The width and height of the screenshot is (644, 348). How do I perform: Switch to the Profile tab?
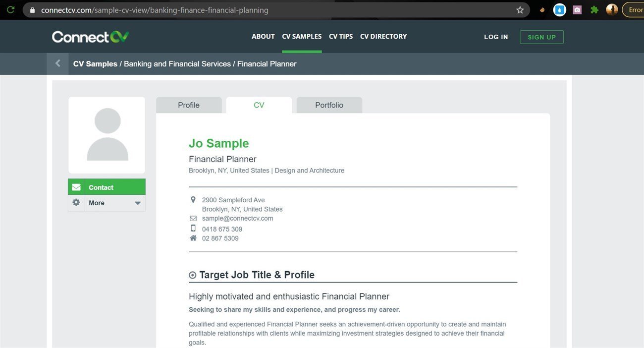pos(189,105)
